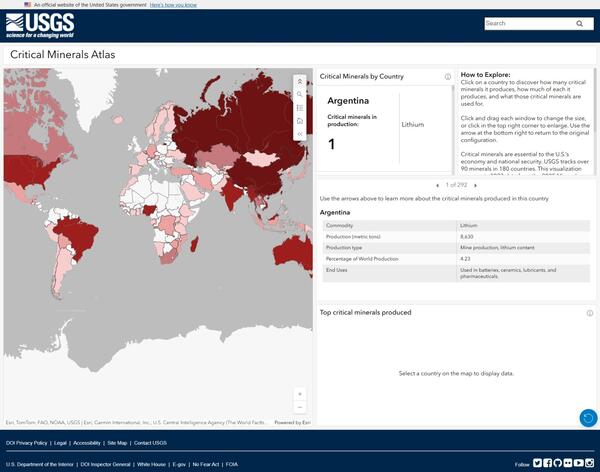Click the "Percentage of World Production" row label
Image resolution: width=600 pixels, height=472 pixels.
(362, 259)
